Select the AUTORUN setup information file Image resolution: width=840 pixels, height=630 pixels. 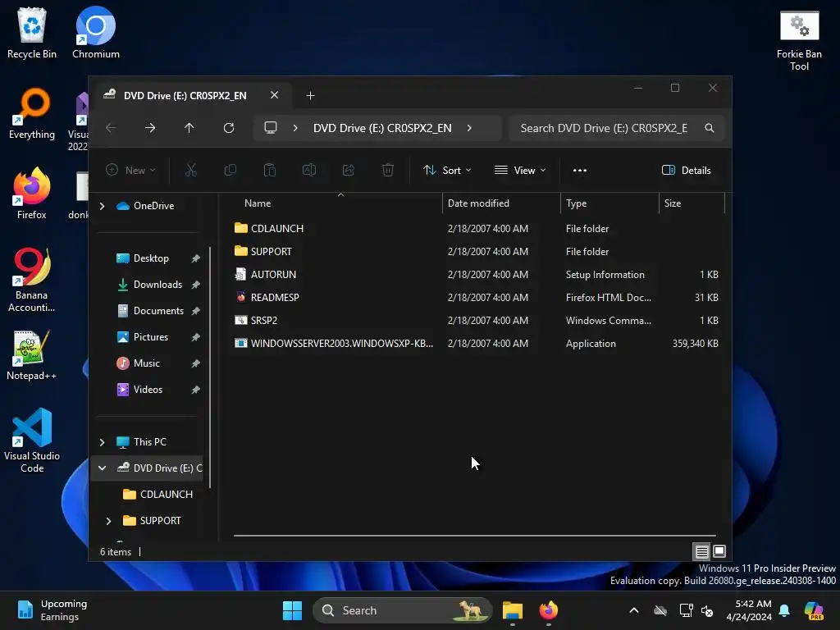point(477,274)
